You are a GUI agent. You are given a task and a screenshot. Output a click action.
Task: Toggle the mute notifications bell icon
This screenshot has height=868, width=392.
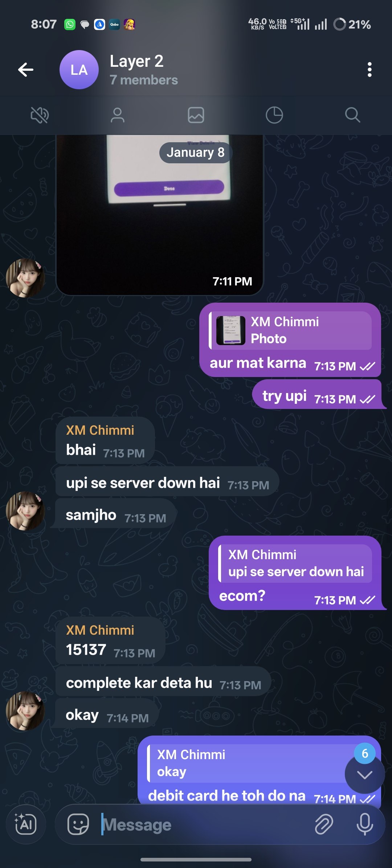pos(40,115)
